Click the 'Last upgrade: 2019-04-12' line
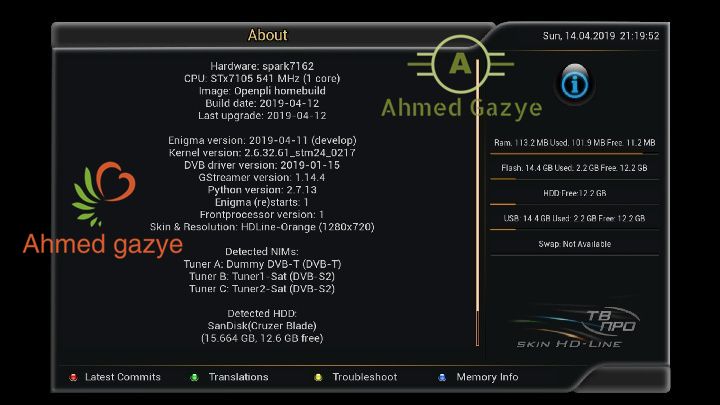Image resolution: width=720 pixels, height=405 pixels. [262, 116]
